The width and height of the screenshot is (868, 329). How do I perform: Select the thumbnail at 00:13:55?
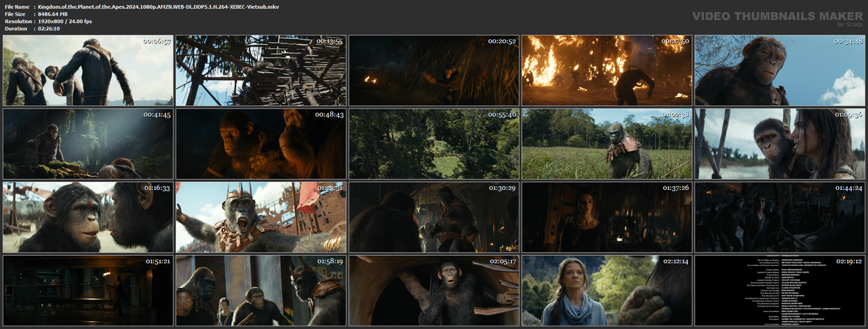(x=261, y=70)
